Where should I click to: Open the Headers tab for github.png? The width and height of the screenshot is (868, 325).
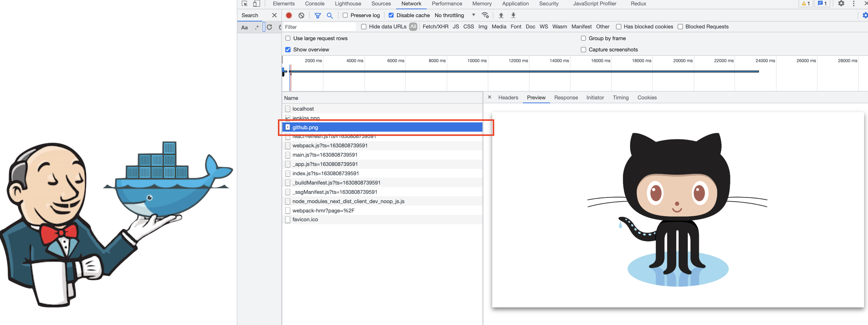(x=508, y=97)
